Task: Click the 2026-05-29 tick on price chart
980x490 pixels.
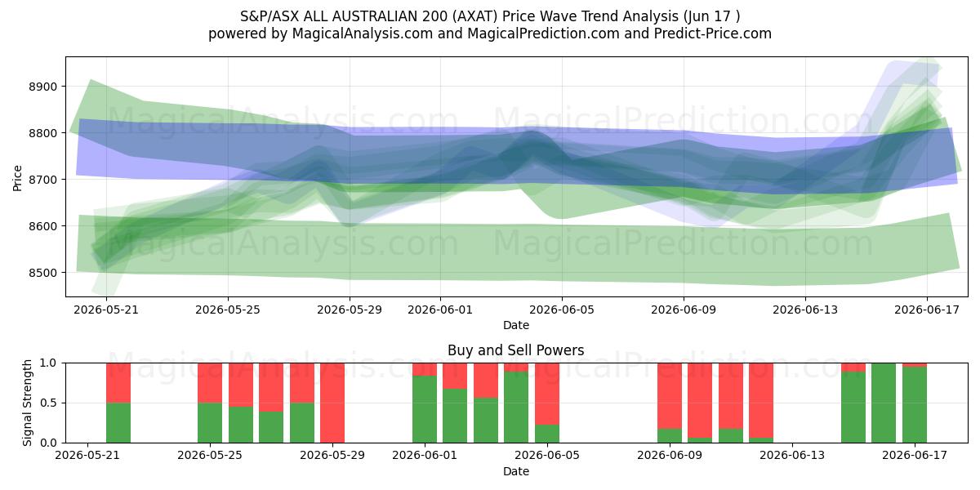Action: 350,310
